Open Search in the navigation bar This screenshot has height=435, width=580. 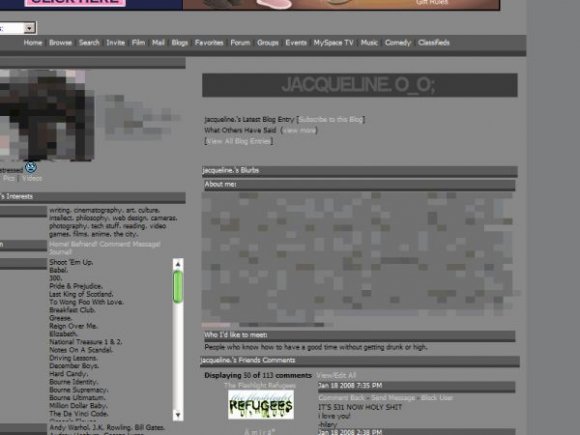point(89,43)
